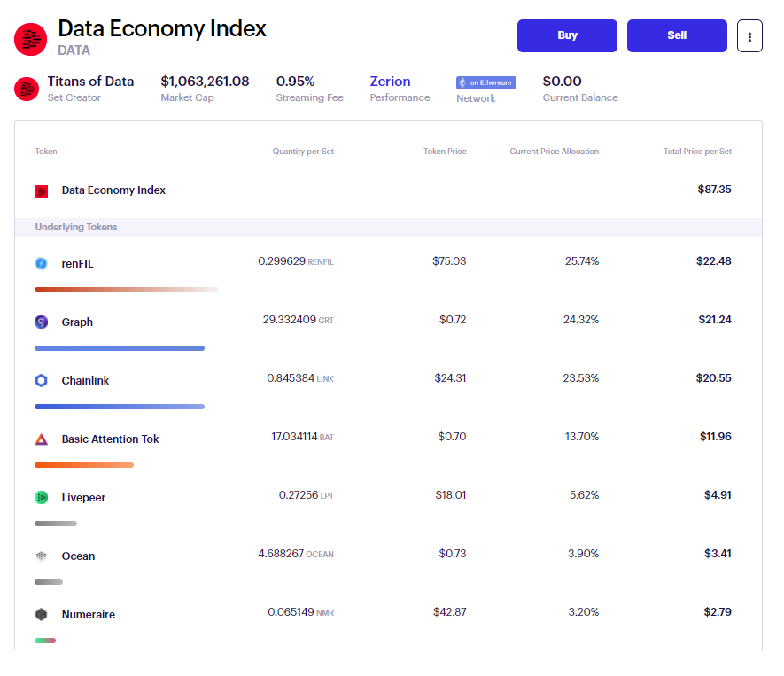The height and width of the screenshot is (676, 784).
Task: Click the on Ethereum network badge
Action: (x=485, y=82)
